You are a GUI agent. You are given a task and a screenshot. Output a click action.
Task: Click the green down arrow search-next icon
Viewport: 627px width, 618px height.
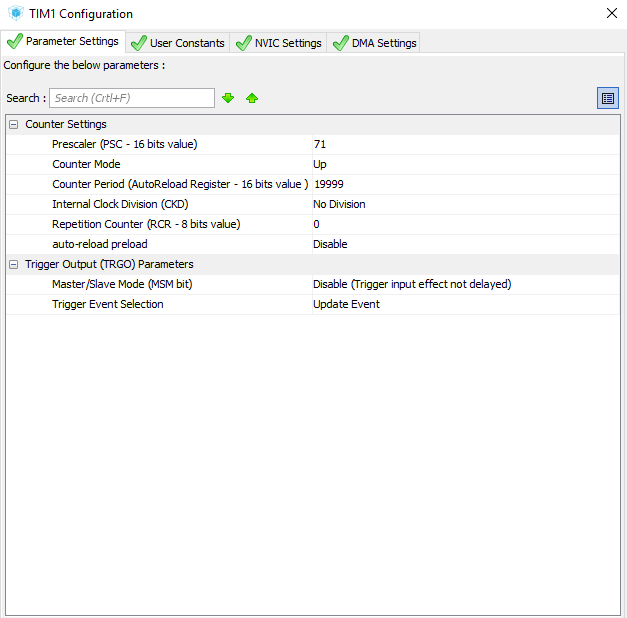(228, 98)
